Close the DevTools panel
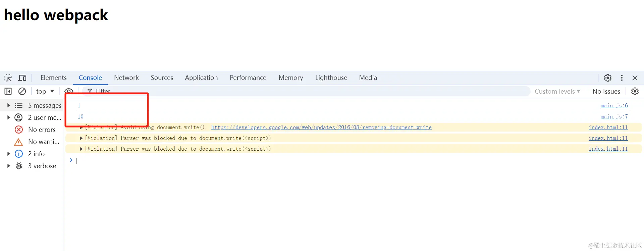Screen dimensions: 644x251 635,78
